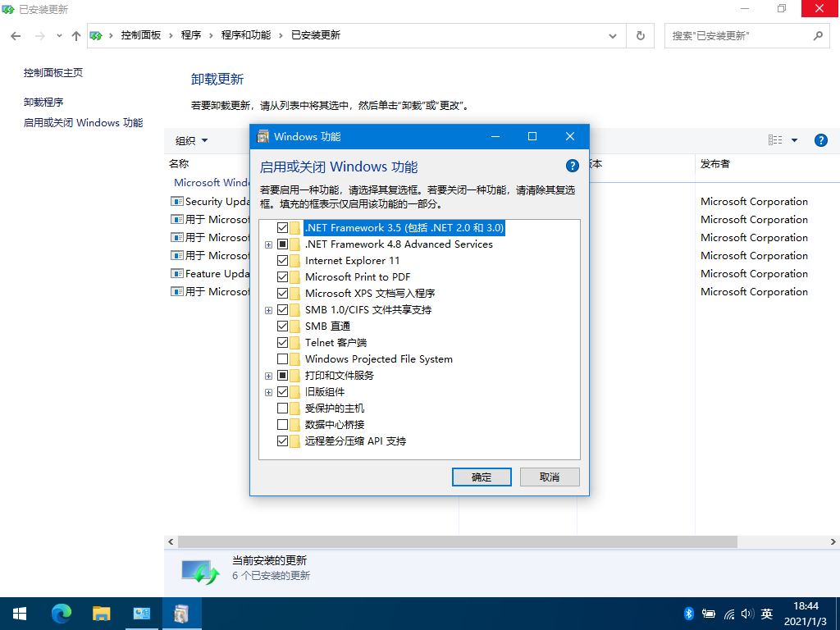Click horizontal scrollbar right arrow
This screenshot has height=630, width=840.
[x=833, y=541]
